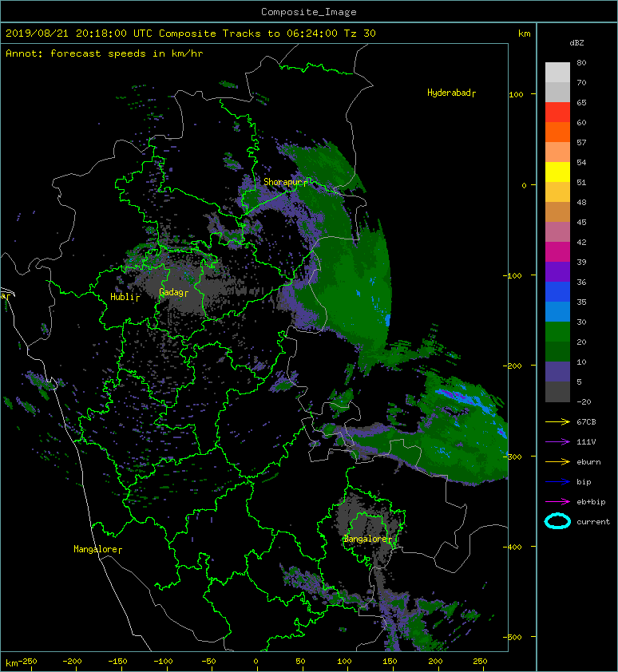
Task: Click the eburn legend label
Action: click(x=588, y=462)
